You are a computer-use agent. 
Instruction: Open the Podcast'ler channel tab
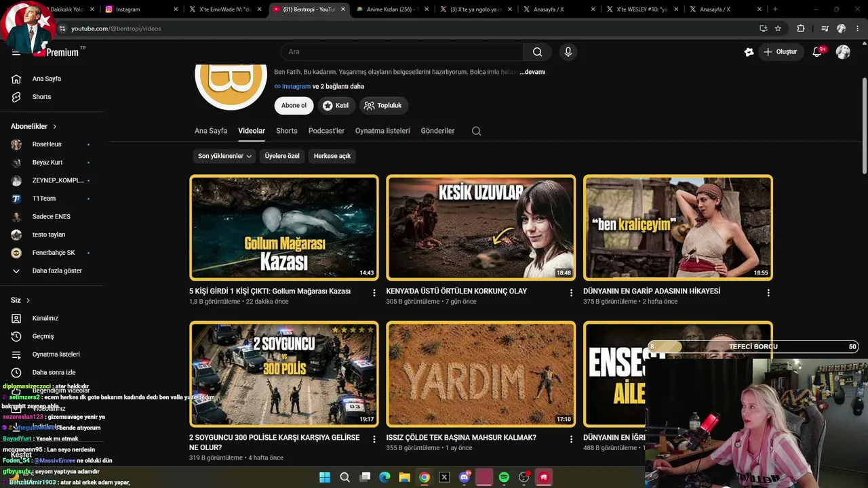click(x=326, y=131)
